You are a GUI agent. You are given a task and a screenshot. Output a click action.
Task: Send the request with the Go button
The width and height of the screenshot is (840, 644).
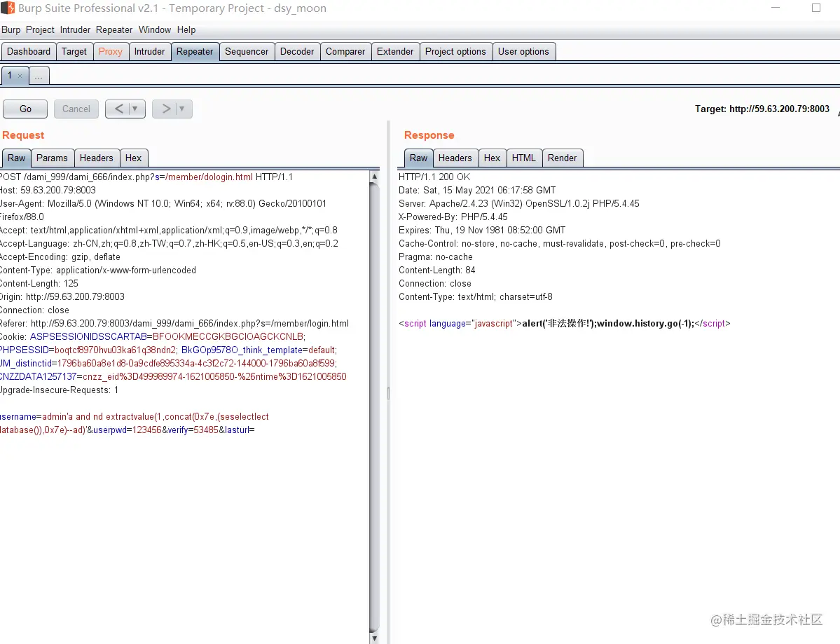[25, 109]
